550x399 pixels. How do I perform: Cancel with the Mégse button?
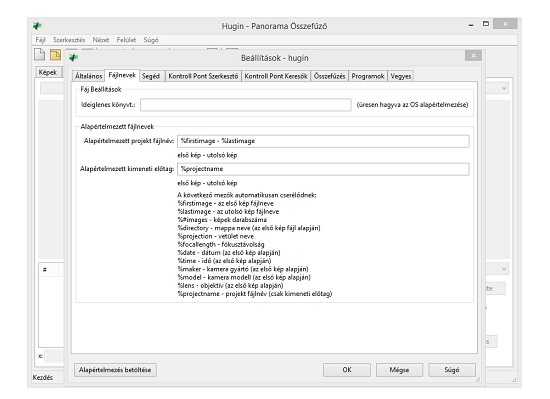pyautogui.click(x=399, y=370)
